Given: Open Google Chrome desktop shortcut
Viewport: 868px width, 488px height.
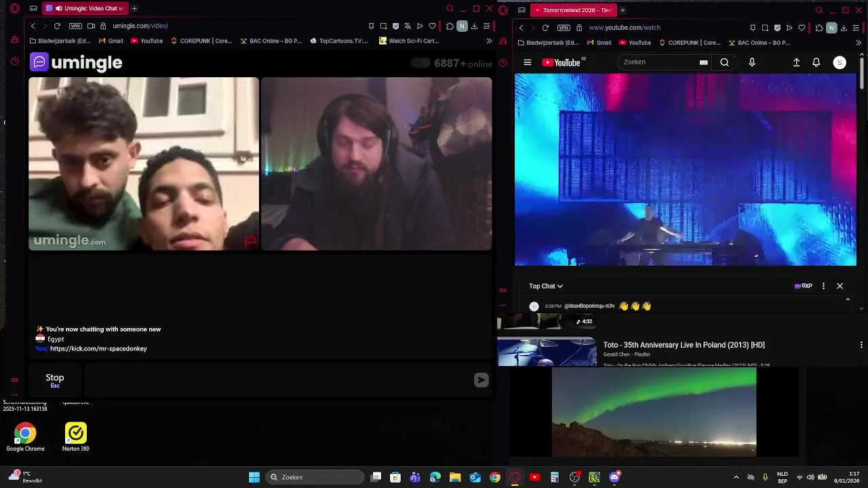Looking at the screenshot, I should (x=25, y=437).
